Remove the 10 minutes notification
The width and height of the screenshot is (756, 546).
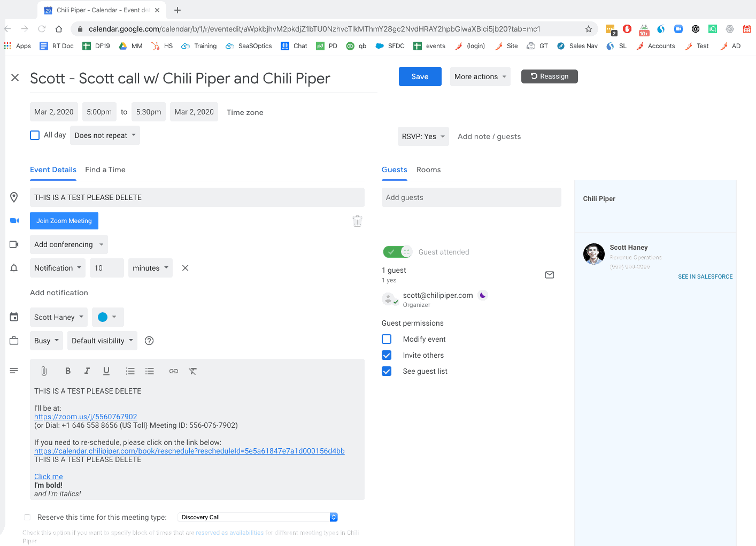click(186, 268)
